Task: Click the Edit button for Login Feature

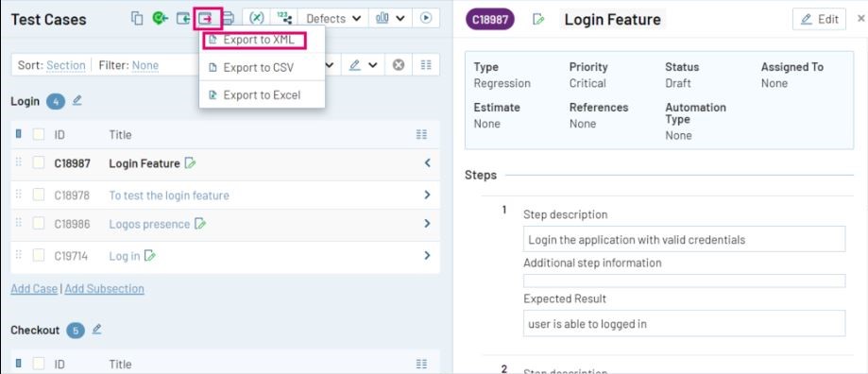Action: coord(819,19)
